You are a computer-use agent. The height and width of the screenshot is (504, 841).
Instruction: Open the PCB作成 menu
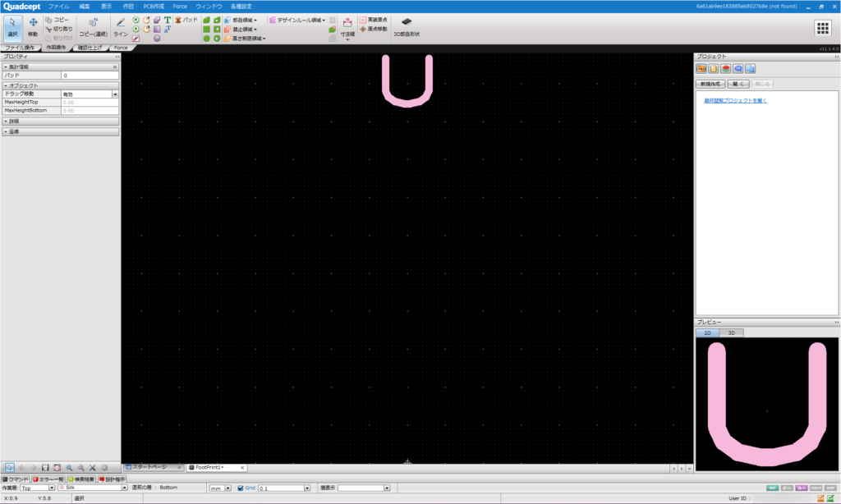pos(154,7)
